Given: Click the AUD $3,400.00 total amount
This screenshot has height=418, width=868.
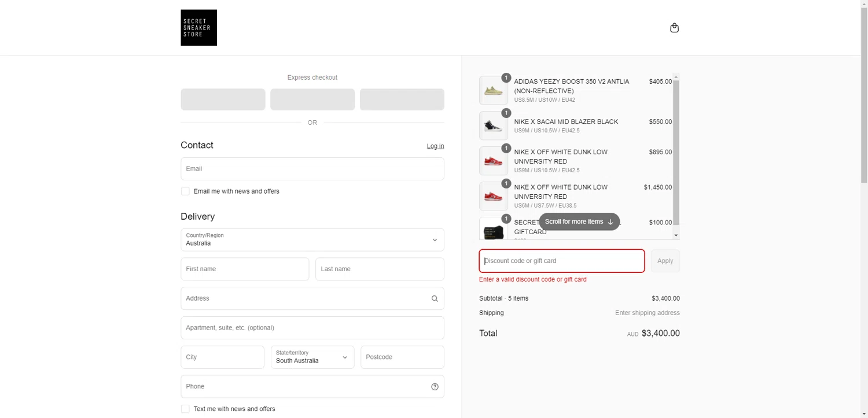Looking at the screenshot, I should (x=653, y=334).
